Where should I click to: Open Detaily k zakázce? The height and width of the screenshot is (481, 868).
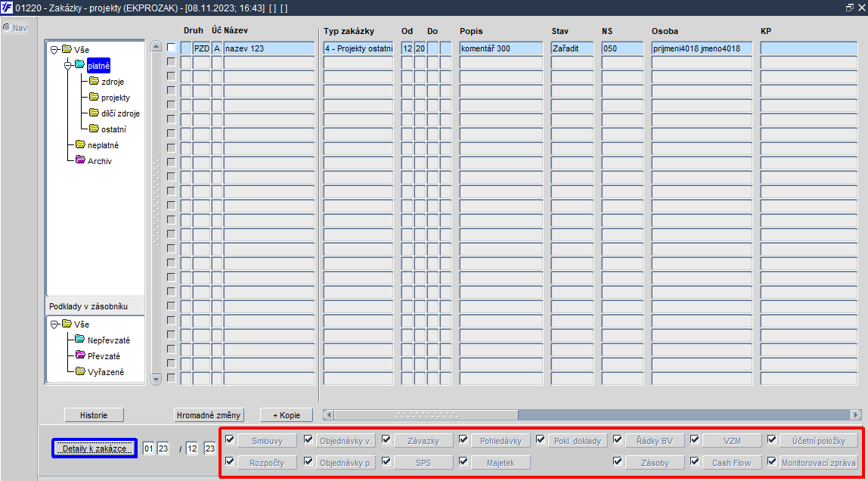point(94,448)
